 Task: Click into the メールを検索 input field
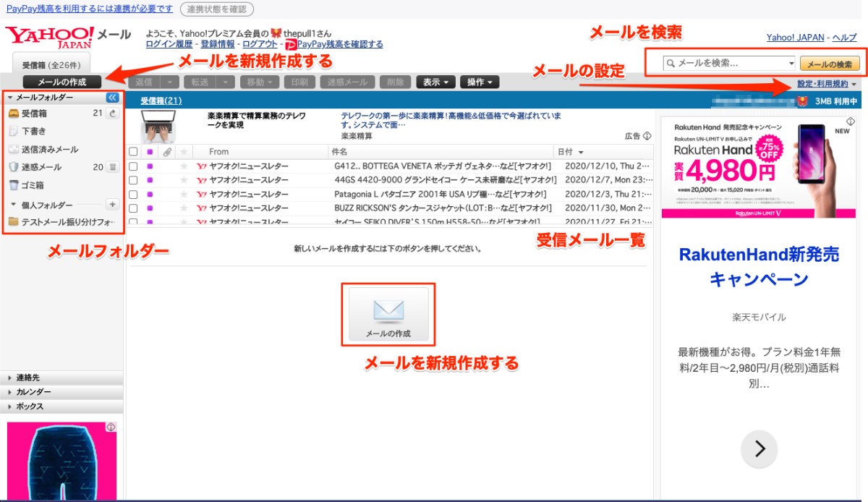pyautogui.click(x=731, y=64)
